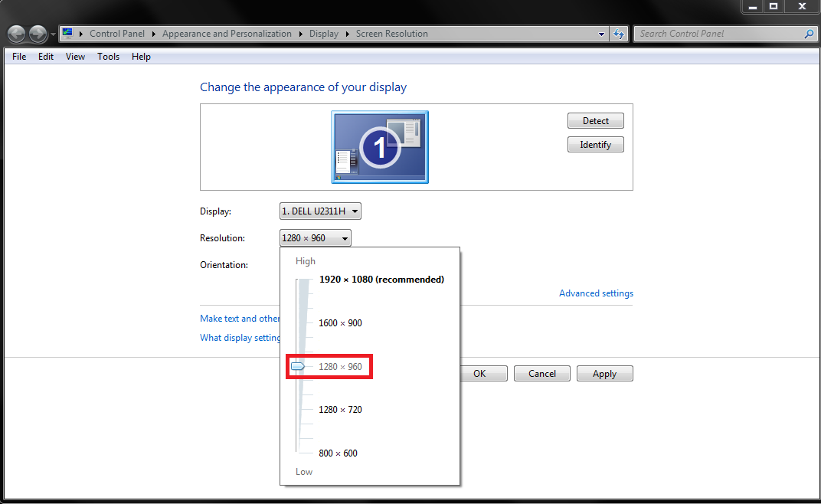Choose 1920 × 1080 (recommended) resolution

381,280
